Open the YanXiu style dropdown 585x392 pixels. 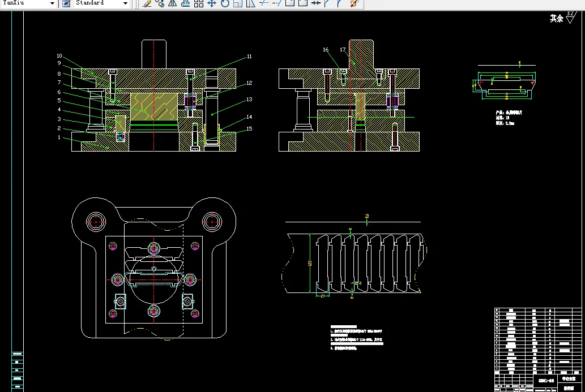(52, 3)
